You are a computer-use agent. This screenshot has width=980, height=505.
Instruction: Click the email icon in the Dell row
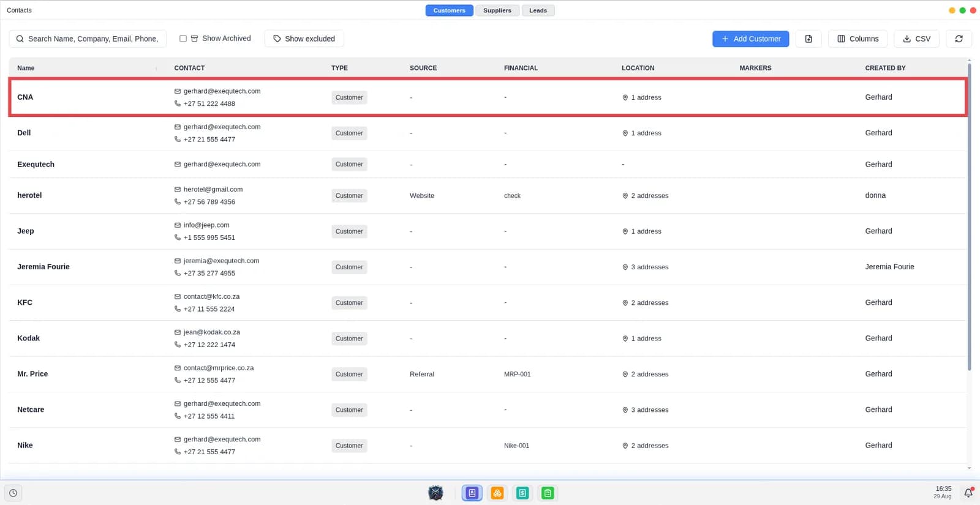click(178, 127)
